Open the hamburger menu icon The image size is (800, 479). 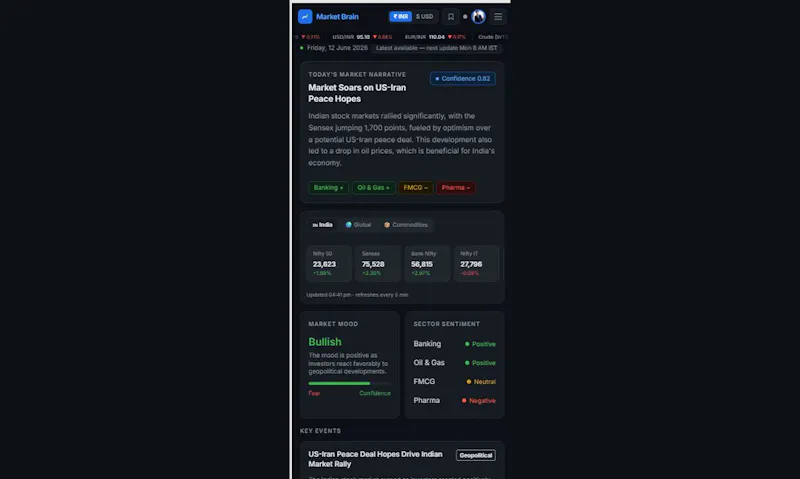[498, 16]
